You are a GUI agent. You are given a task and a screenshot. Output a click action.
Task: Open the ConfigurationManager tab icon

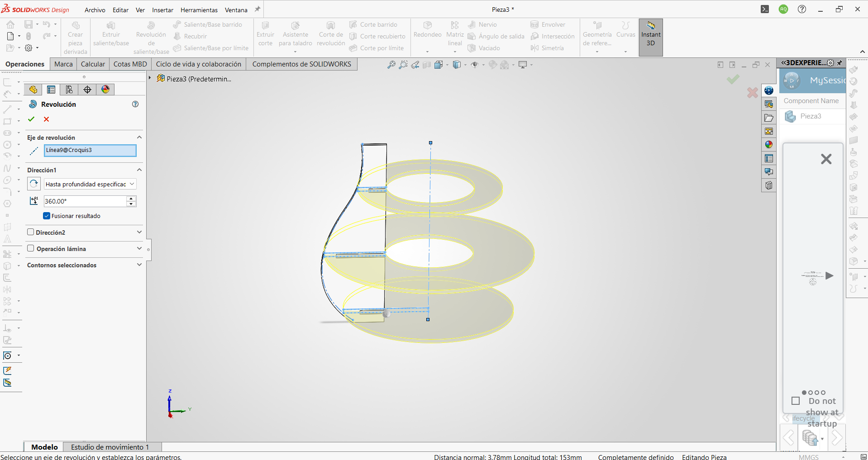point(69,90)
